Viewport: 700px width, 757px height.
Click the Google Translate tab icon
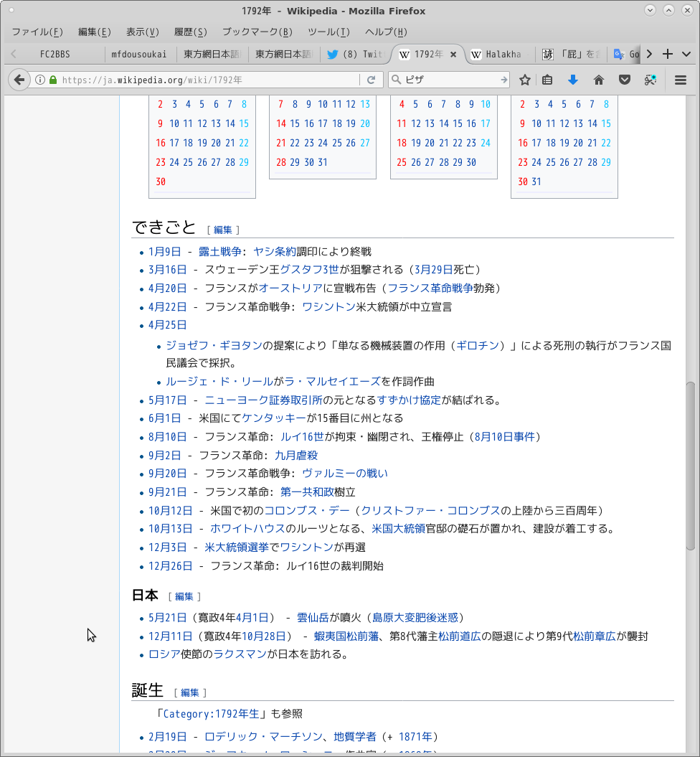coord(618,54)
